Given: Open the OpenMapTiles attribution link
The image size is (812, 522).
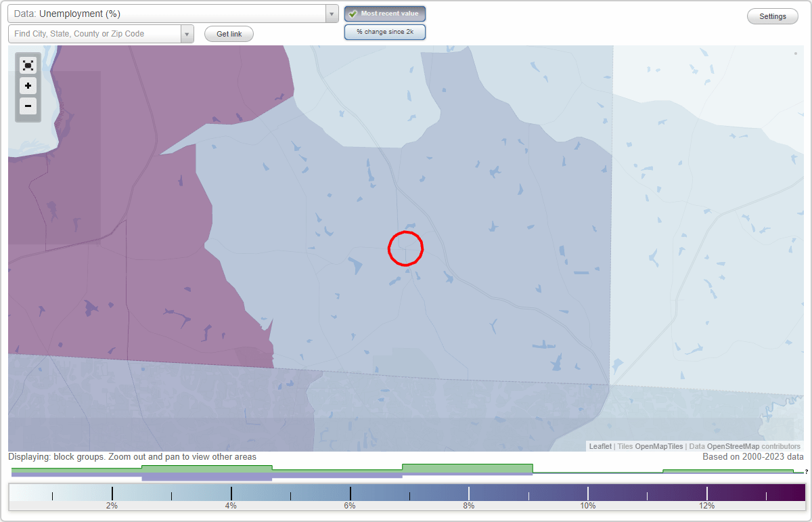Looking at the screenshot, I should point(658,446).
